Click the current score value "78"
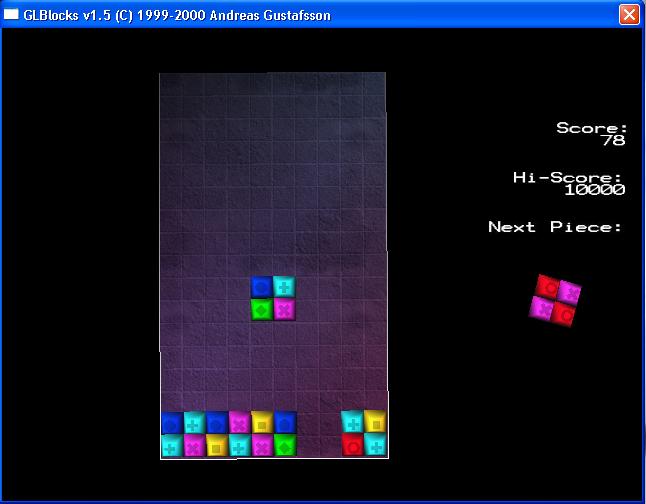 614,140
